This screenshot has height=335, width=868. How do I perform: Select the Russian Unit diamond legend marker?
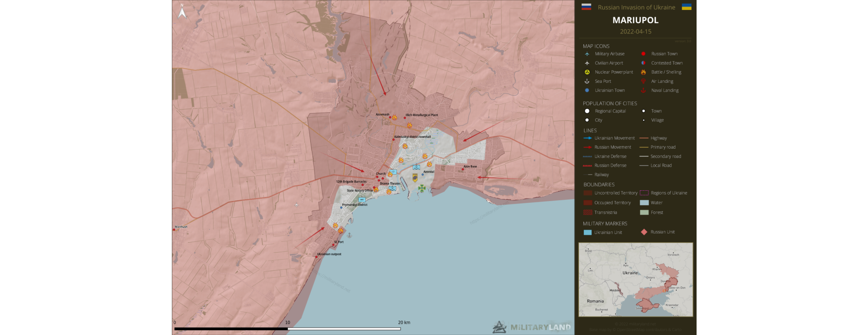[x=644, y=232]
